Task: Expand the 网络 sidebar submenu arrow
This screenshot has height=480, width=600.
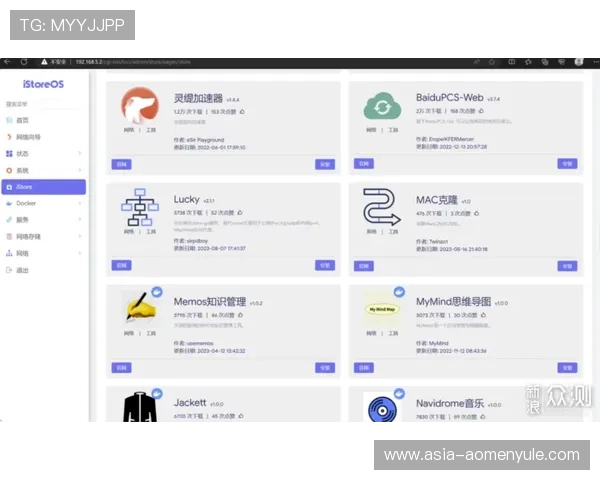Action: click(80, 253)
